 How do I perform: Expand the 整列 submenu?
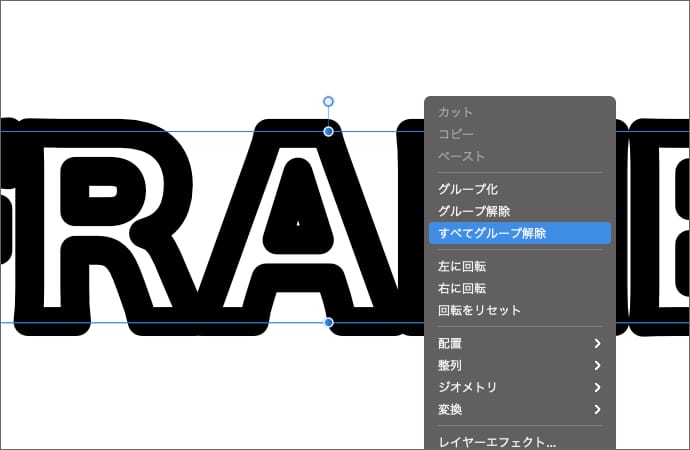[519, 365]
